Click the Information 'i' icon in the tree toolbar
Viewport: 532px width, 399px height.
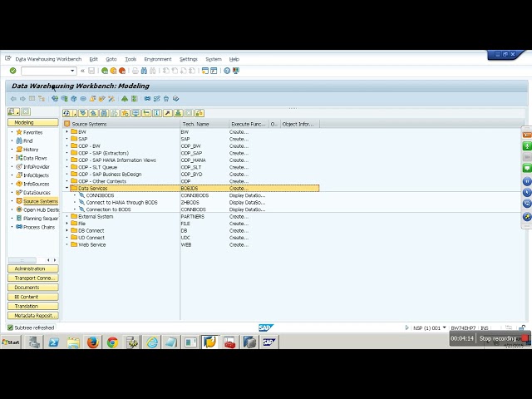pyautogui.click(x=157, y=113)
